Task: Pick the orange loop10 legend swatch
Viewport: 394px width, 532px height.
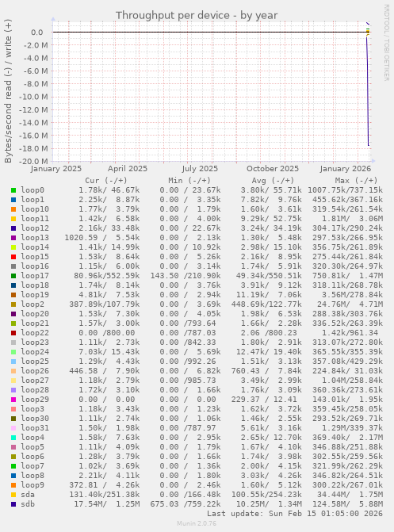Action: (13, 209)
